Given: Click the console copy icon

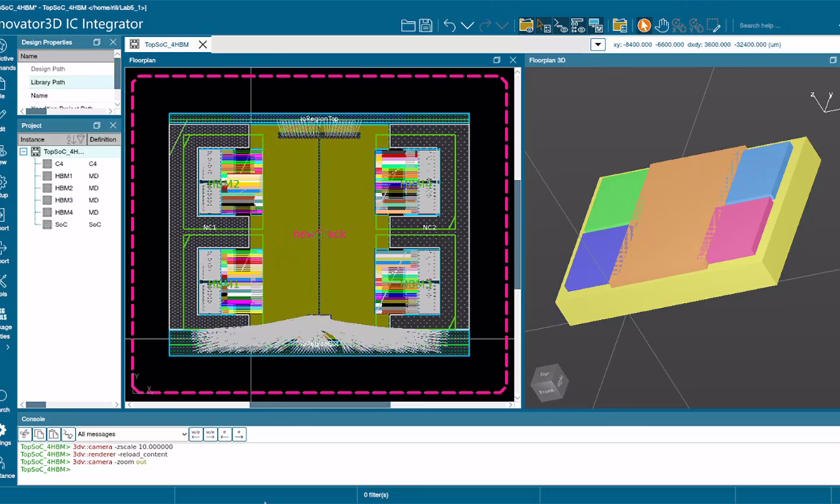Looking at the screenshot, I should coord(40,434).
